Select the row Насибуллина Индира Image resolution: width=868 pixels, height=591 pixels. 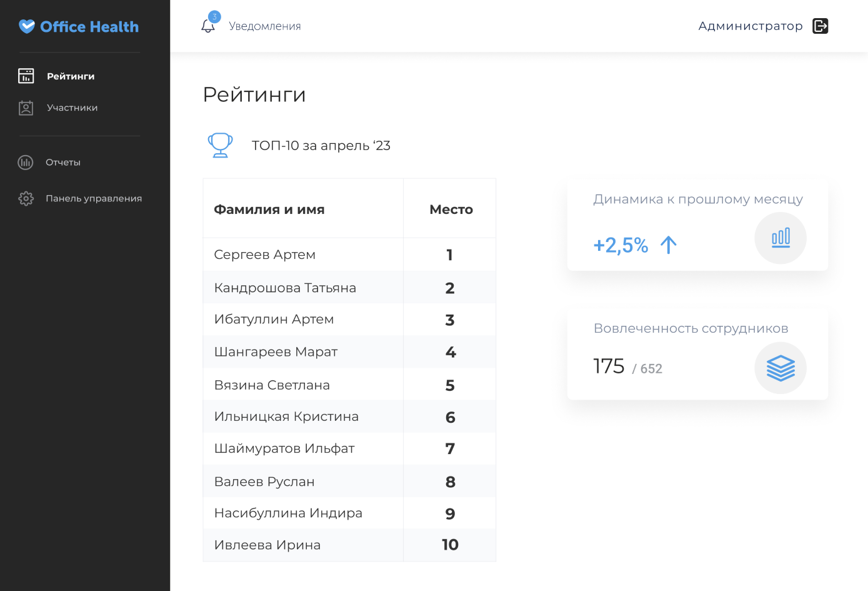[x=349, y=513]
